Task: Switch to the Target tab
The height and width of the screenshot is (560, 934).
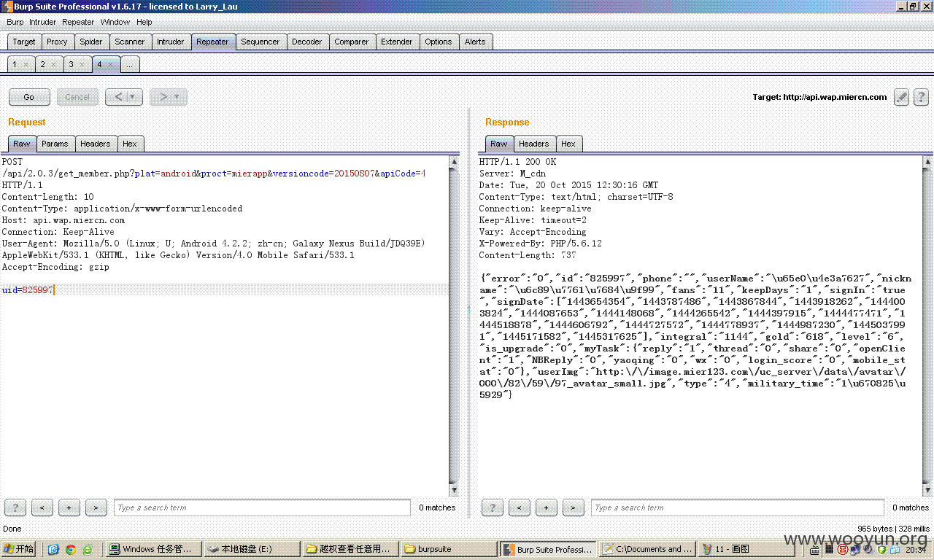Action: [x=24, y=42]
